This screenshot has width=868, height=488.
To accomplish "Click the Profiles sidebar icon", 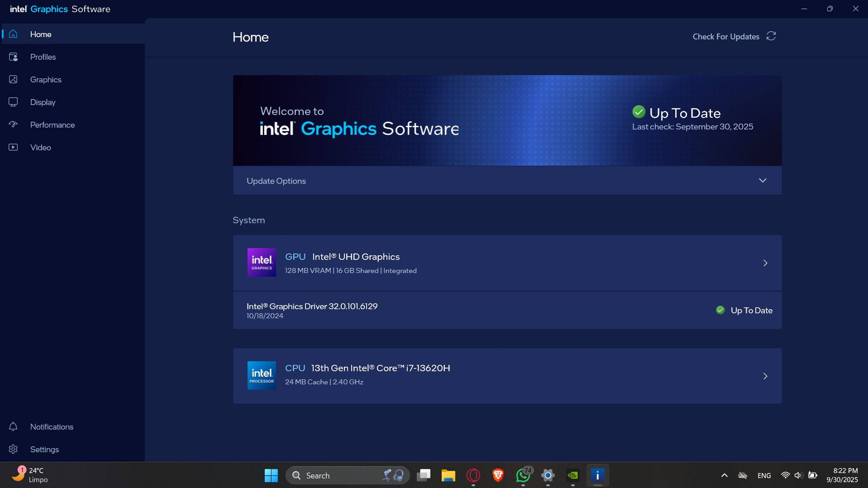I will coord(13,57).
